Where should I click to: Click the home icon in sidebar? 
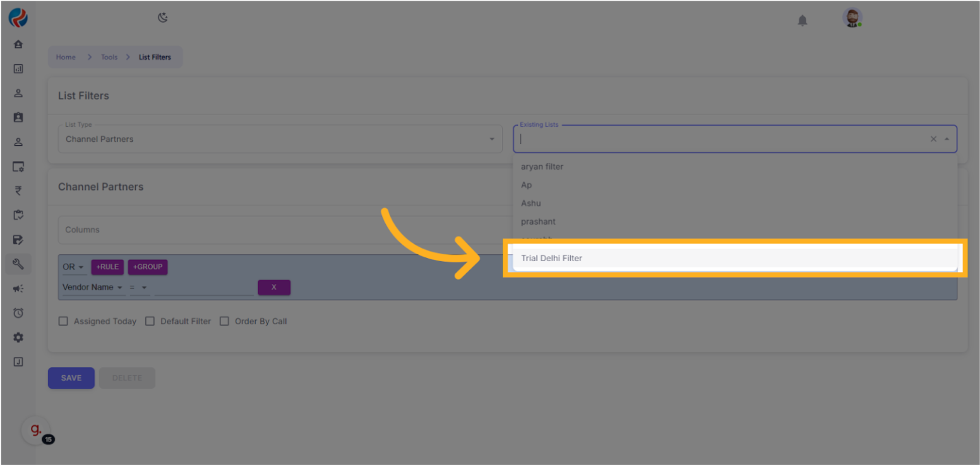pyautogui.click(x=18, y=45)
